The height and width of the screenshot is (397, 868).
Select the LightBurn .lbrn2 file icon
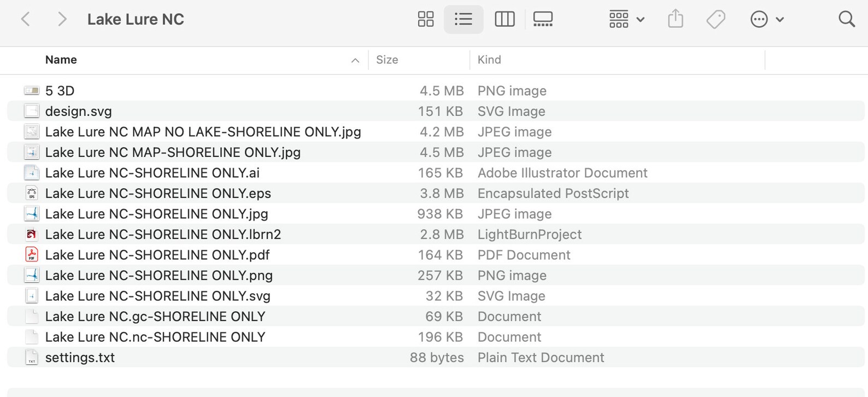32,234
